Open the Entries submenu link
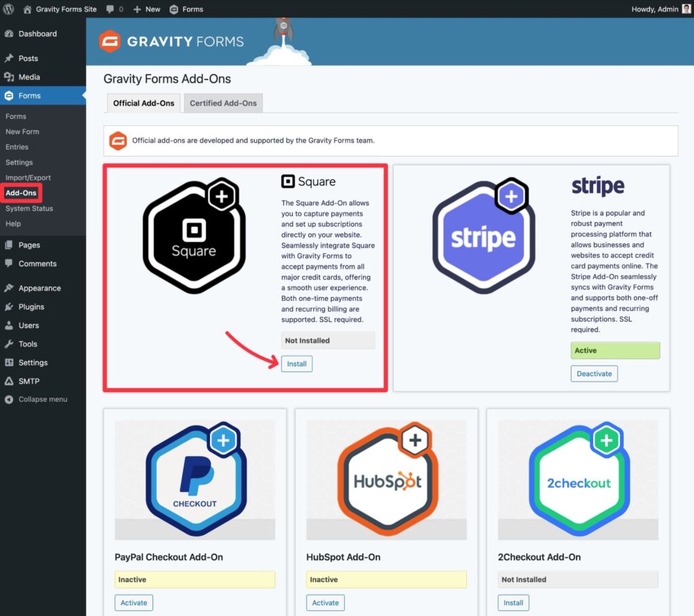The image size is (694, 616). point(17,147)
